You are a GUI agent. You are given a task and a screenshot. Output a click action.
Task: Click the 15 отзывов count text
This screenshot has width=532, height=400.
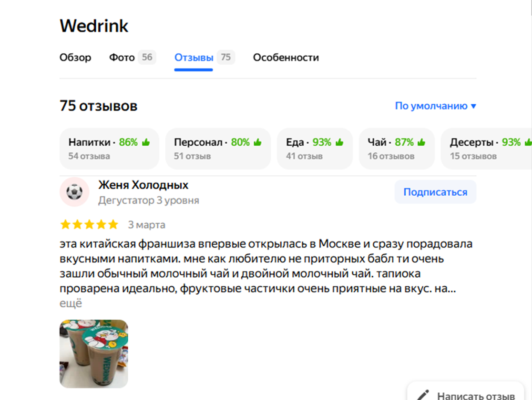(473, 156)
